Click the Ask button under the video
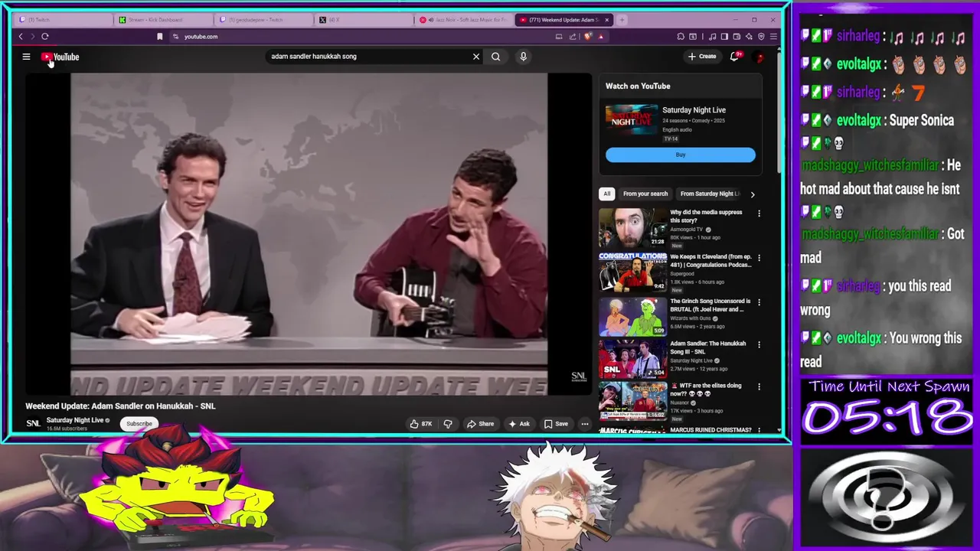 [x=519, y=424]
